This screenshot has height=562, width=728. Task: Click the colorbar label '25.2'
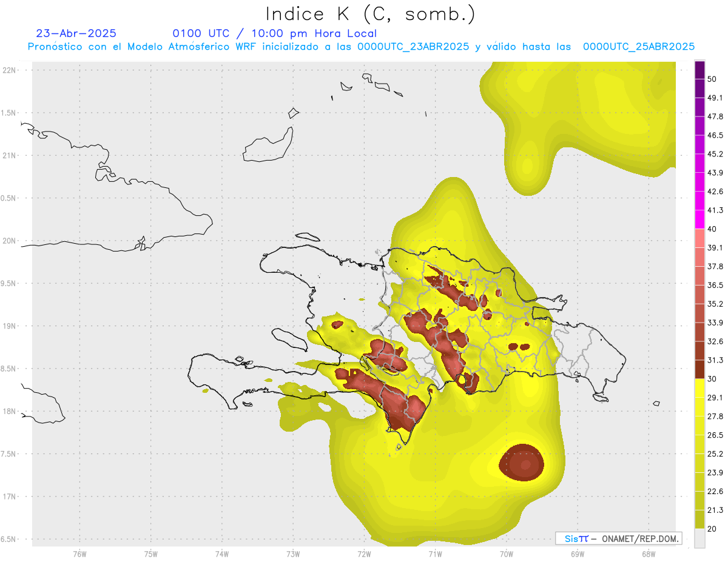(x=715, y=454)
